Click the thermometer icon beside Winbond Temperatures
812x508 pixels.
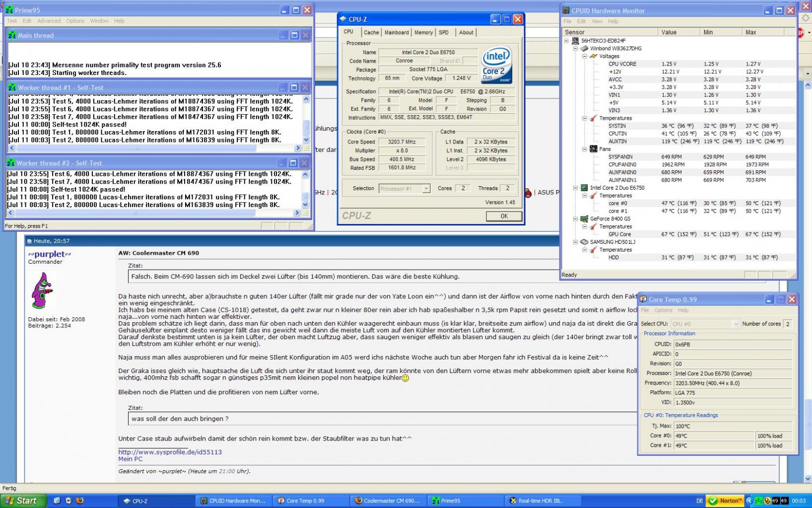[x=593, y=118]
